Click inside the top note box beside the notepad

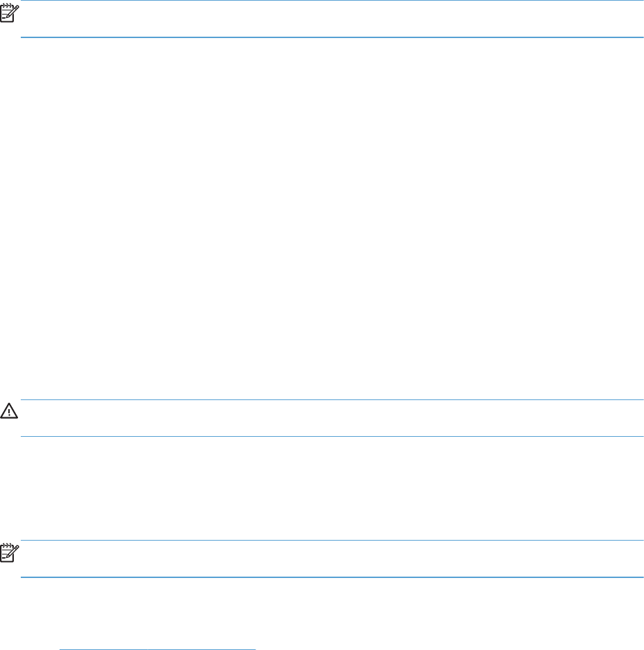(332, 19)
